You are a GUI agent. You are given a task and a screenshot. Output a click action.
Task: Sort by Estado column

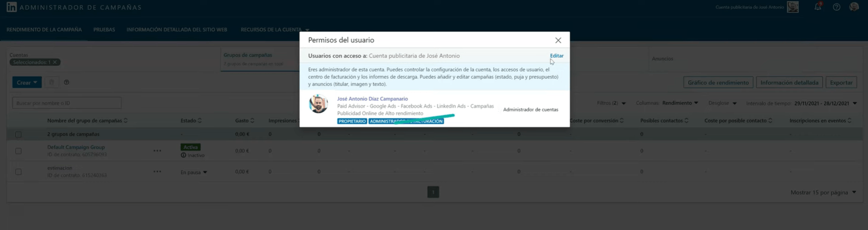tap(191, 120)
